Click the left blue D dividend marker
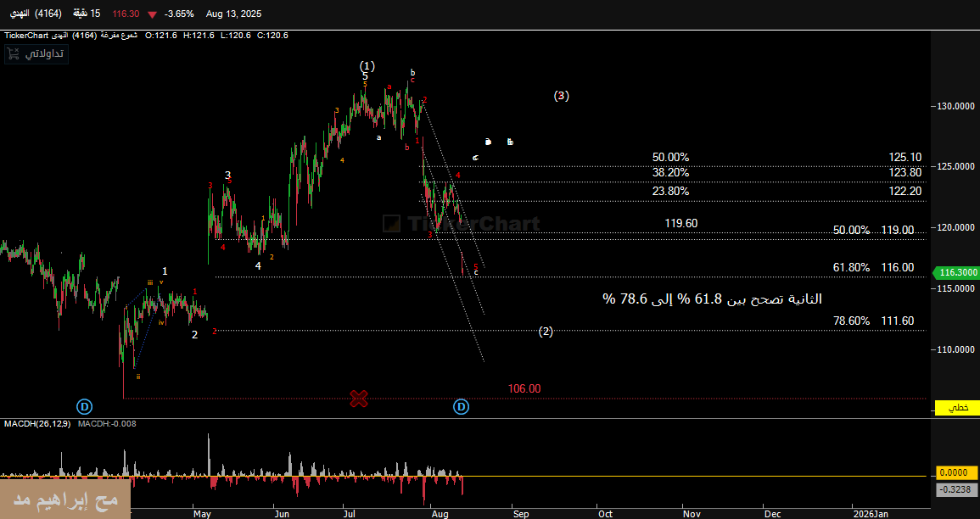980x519 pixels. (84, 407)
